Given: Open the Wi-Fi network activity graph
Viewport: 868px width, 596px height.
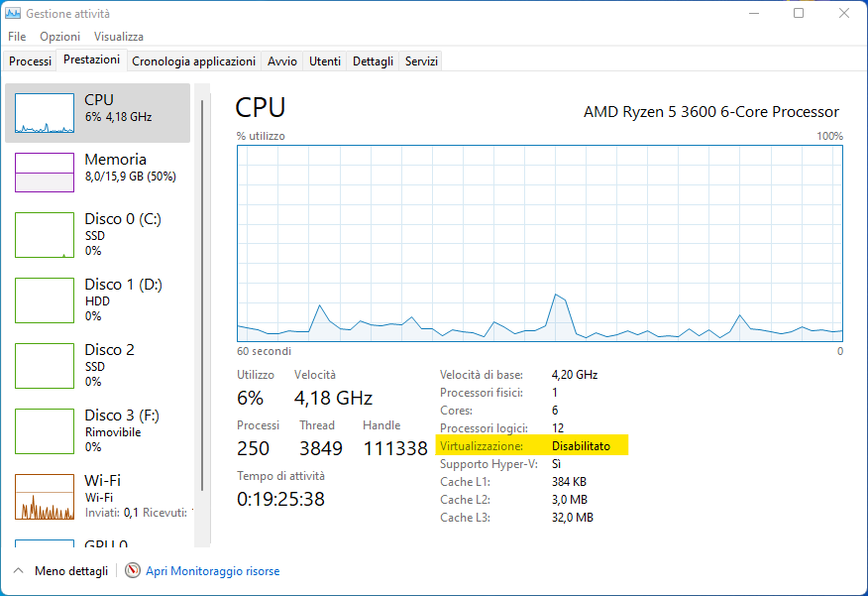Looking at the screenshot, I should [x=45, y=496].
